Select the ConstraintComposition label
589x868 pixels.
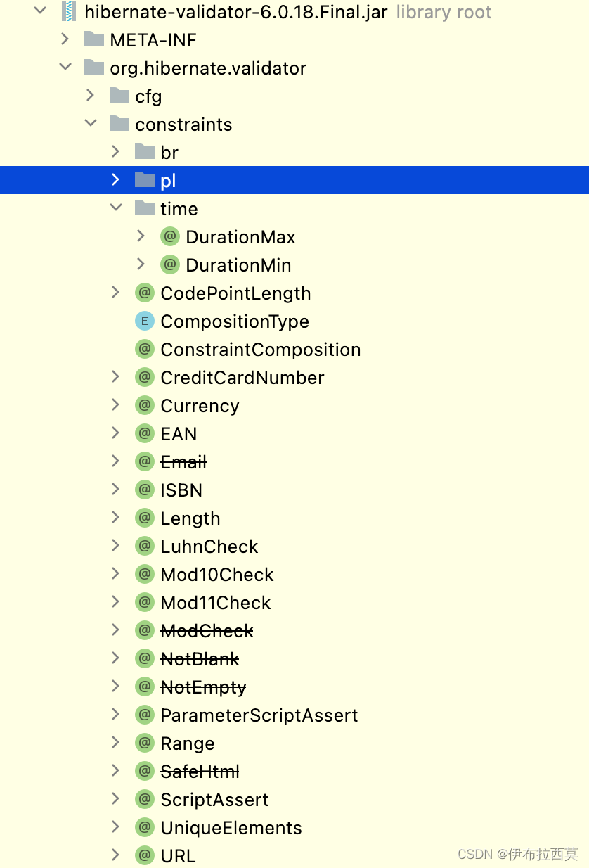pyautogui.click(x=261, y=350)
